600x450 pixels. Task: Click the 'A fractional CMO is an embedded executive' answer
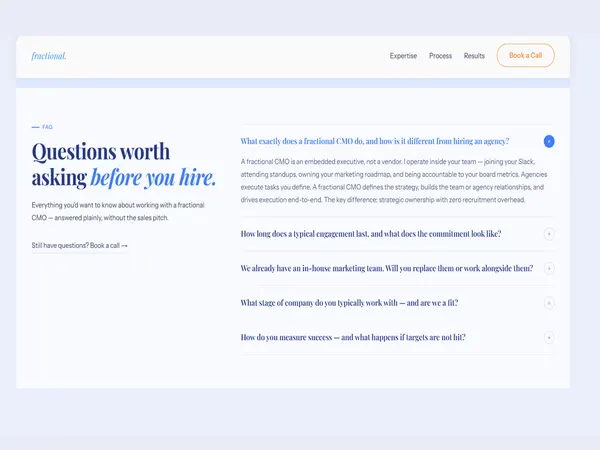[394, 181]
